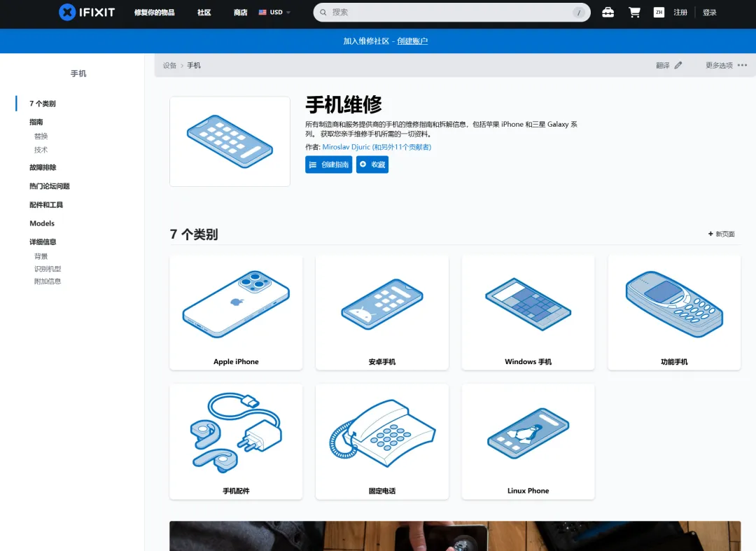Viewport: 756px width, 551px height.
Task: Open the Linux Phone category image
Action: coord(528,433)
